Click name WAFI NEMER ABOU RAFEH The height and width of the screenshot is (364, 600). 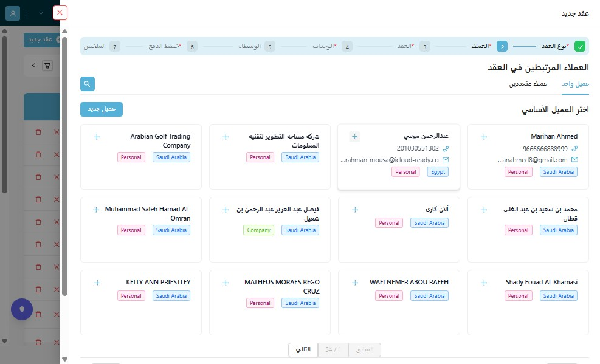pyautogui.click(x=409, y=282)
